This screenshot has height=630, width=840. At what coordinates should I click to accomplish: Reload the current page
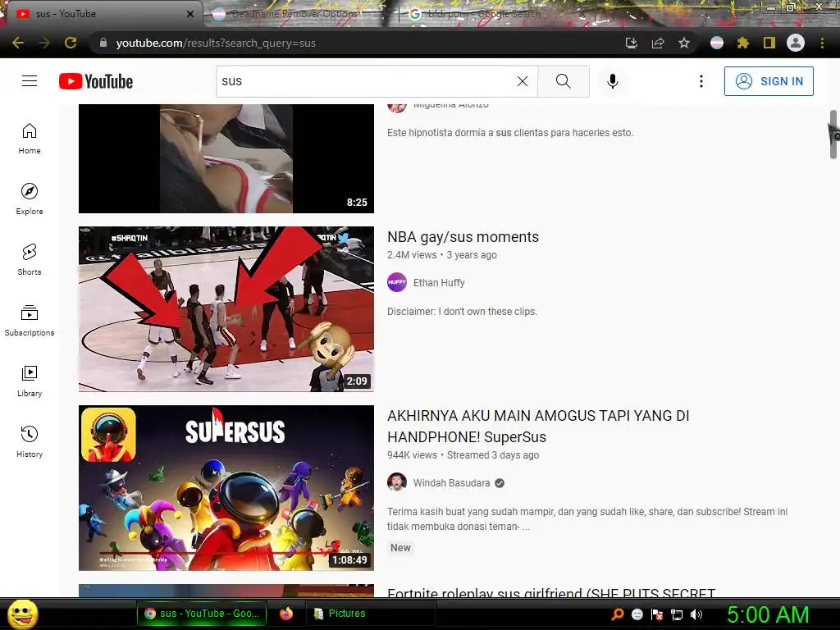[71, 43]
